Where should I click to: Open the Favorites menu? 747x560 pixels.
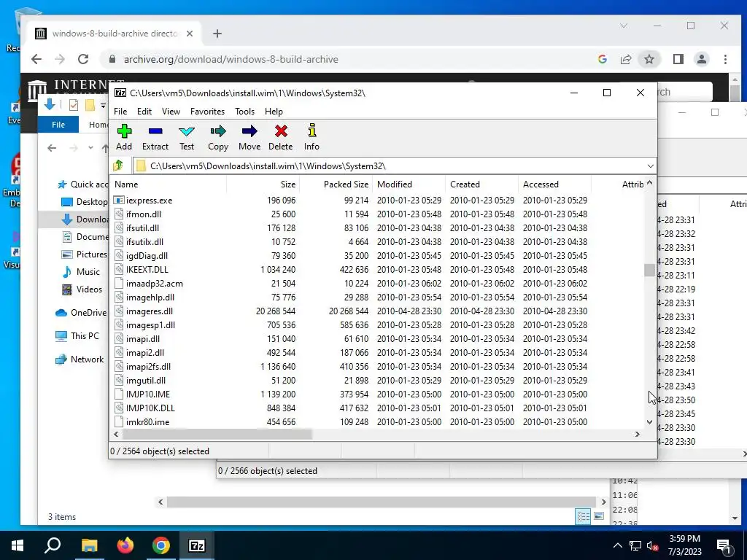(207, 112)
